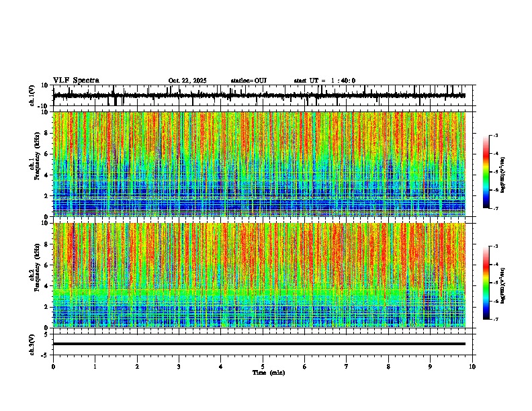The width and height of the screenshot is (532, 411).
Task: Click the ch.2 spectrogram color scale bar
Action: [486, 283]
